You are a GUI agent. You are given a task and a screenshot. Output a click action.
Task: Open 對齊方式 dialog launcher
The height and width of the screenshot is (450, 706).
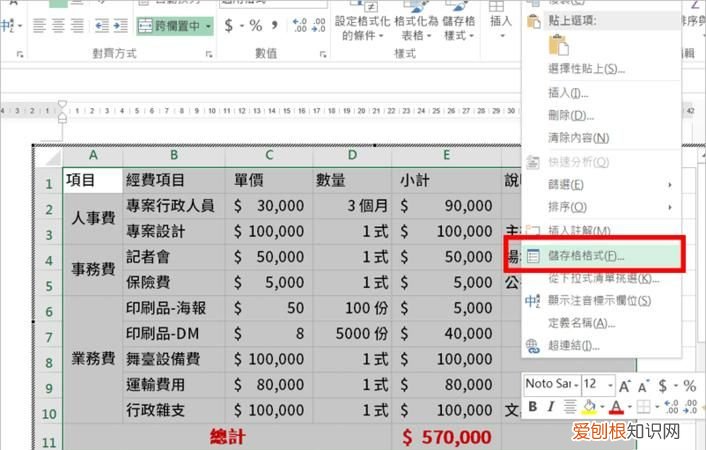(x=209, y=54)
